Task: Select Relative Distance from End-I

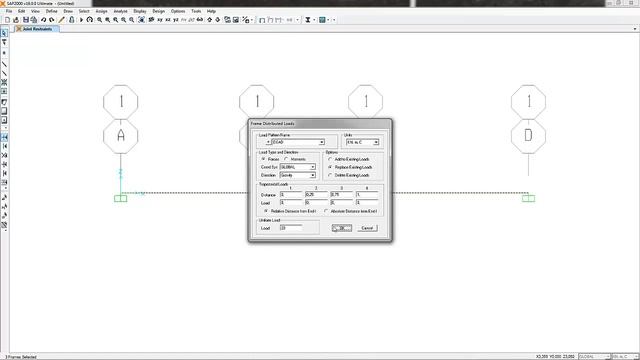Action: coord(266,211)
